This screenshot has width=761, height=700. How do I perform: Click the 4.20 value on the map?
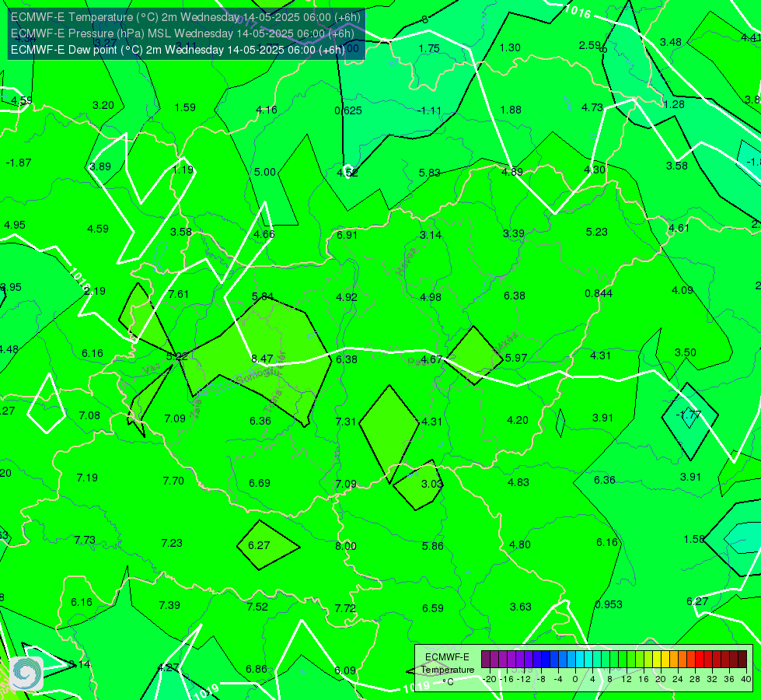(518, 420)
